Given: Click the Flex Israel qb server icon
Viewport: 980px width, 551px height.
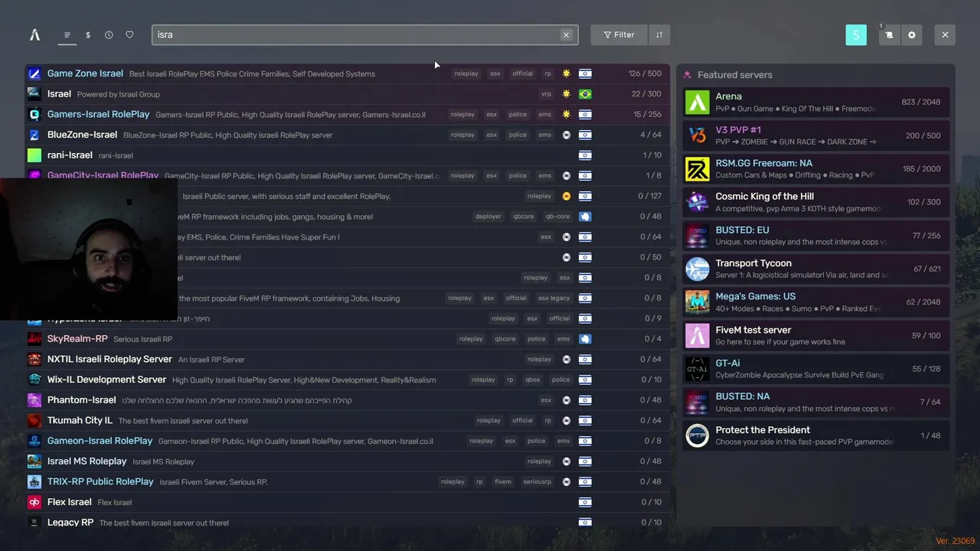Looking at the screenshot, I should [x=34, y=502].
